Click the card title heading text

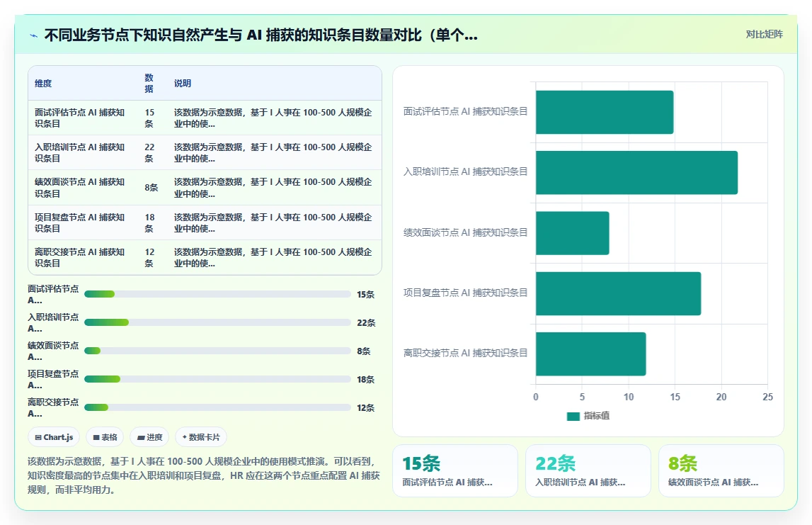261,35
